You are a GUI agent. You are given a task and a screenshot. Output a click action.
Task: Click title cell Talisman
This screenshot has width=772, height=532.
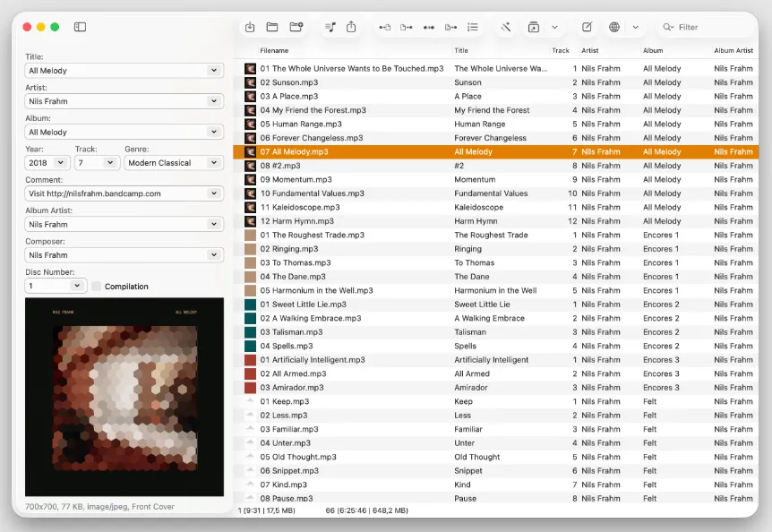click(x=470, y=332)
